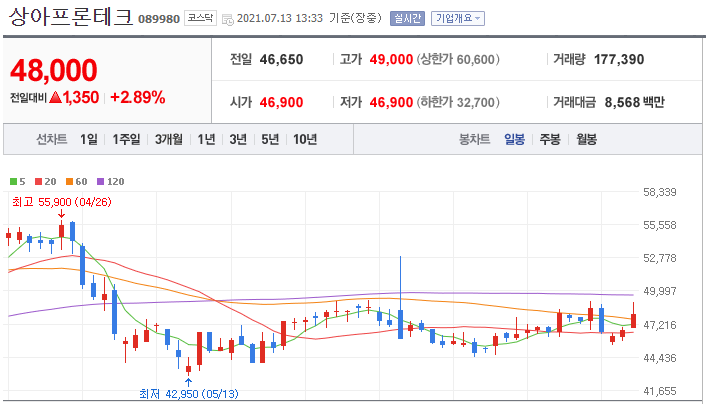Click the 상아프론테크 stock name title

pyautogui.click(x=71, y=16)
